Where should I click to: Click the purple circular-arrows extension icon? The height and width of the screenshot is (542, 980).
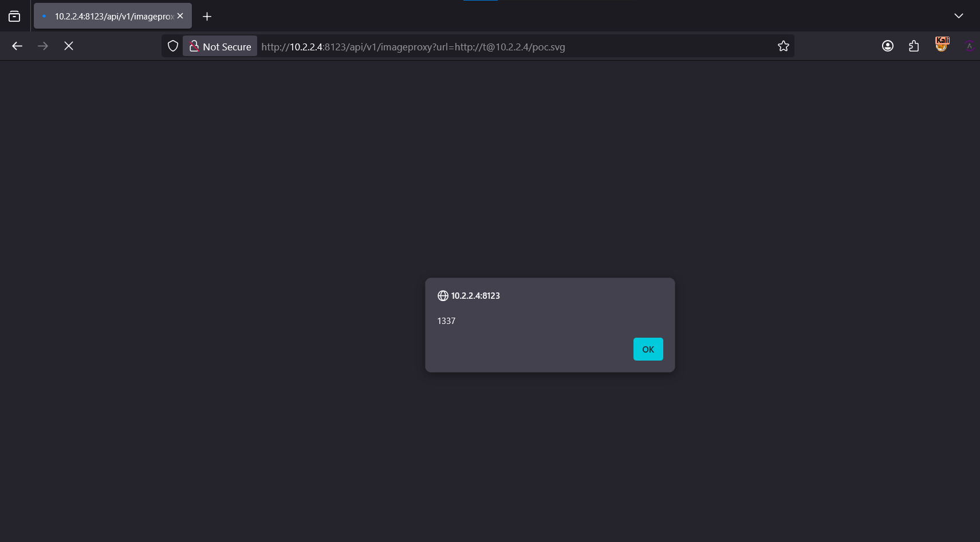point(969,46)
